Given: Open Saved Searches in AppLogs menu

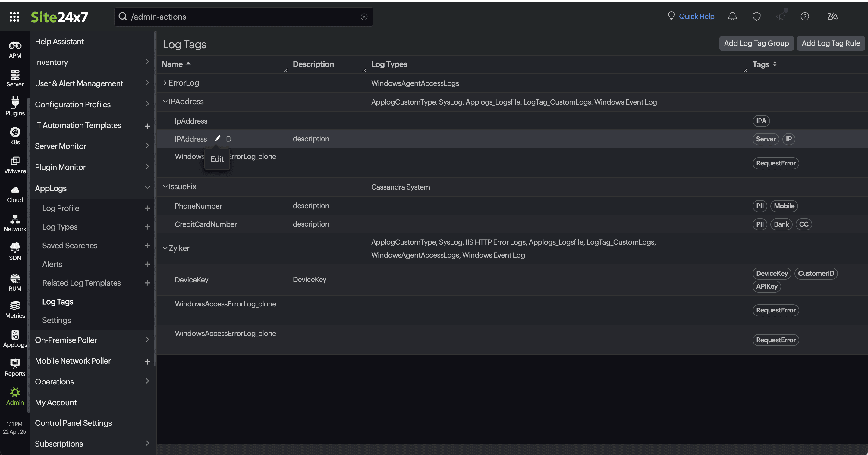Looking at the screenshot, I should [x=70, y=245].
